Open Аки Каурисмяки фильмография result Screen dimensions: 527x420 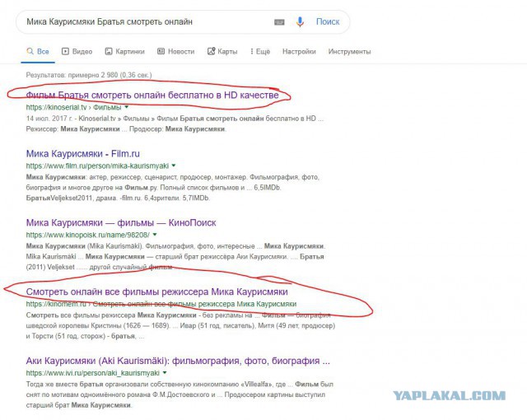[x=178, y=361]
